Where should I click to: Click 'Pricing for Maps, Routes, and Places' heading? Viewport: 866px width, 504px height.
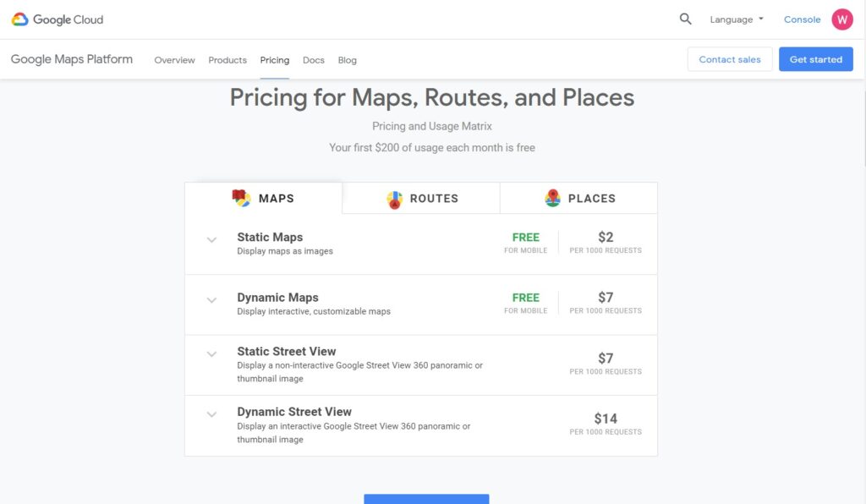click(x=432, y=98)
